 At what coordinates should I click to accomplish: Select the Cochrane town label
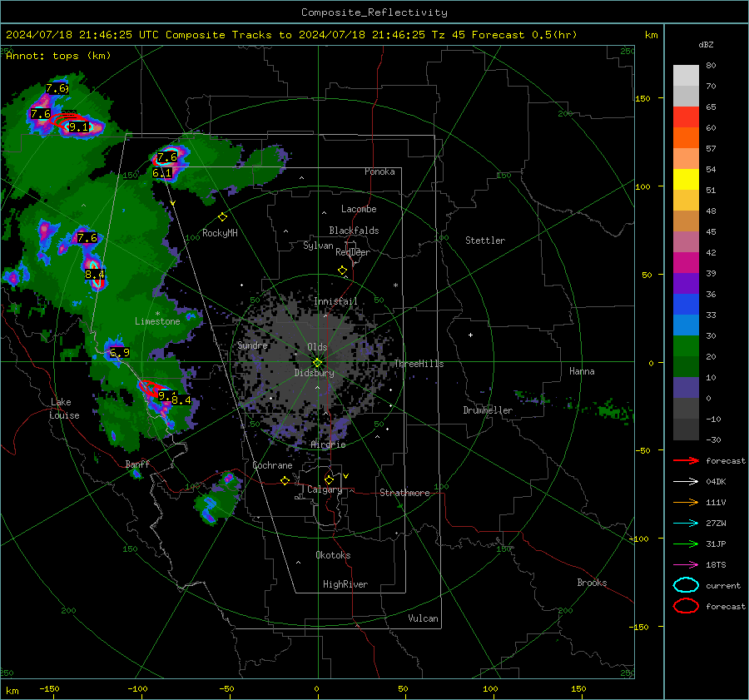[x=272, y=465]
